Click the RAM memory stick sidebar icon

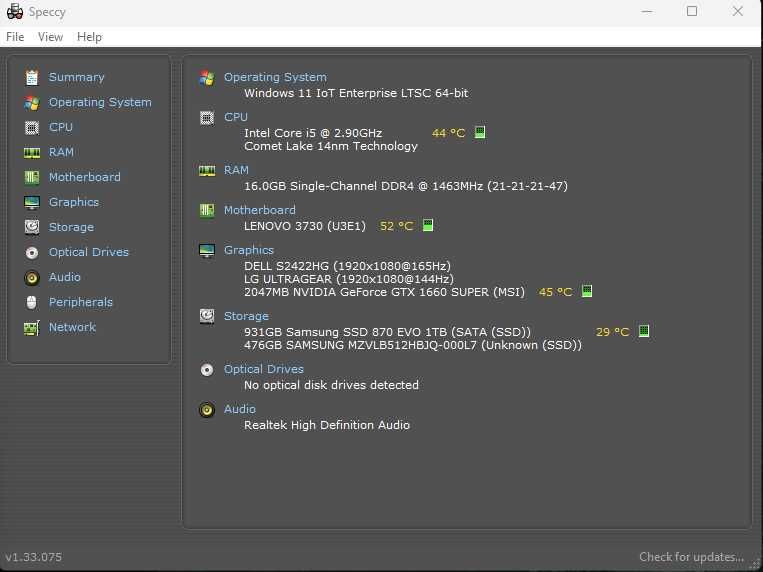click(x=32, y=152)
